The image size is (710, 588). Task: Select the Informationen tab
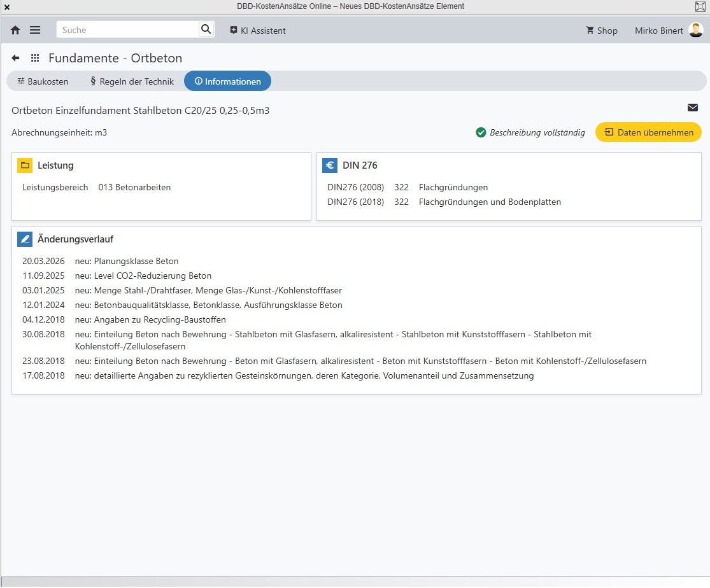(x=227, y=81)
